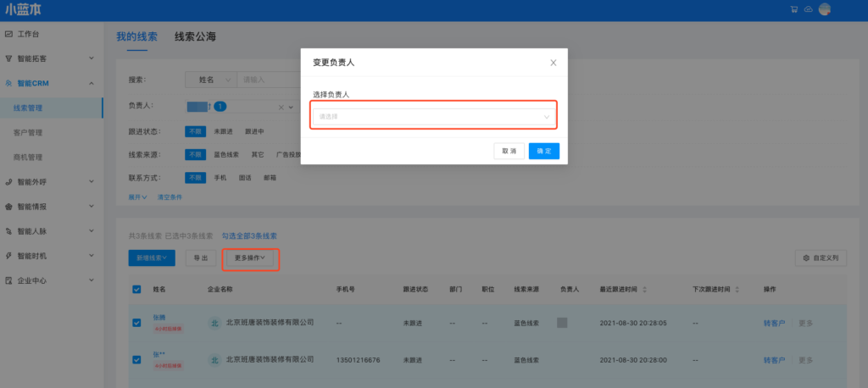
Task: Click the 工作台 sidebar icon
Action: click(x=8, y=34)
